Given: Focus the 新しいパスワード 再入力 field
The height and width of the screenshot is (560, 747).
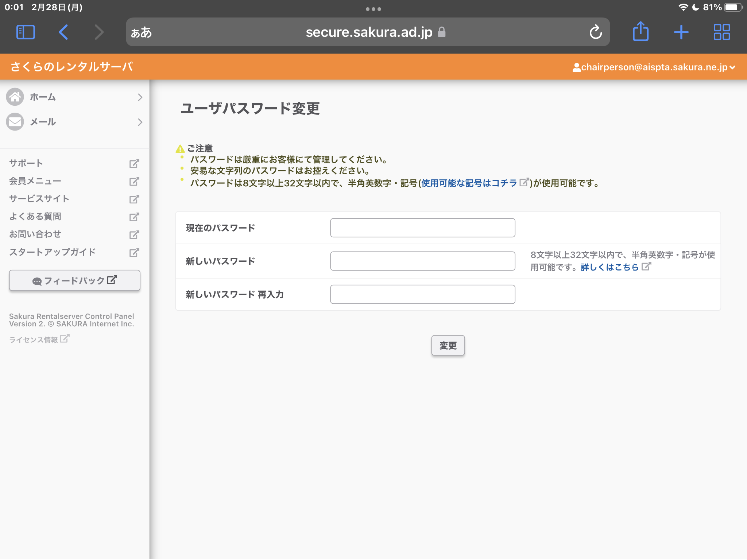Looking at the screenshot, I should (422, 294).
